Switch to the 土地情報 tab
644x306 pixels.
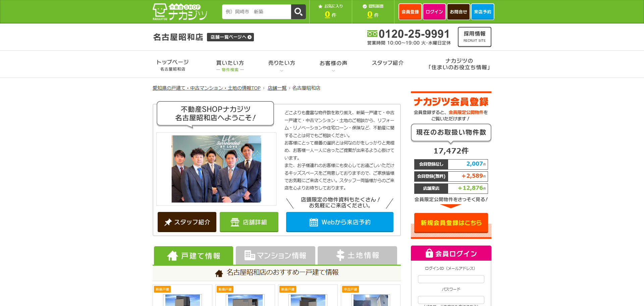pyautogui.click(x=357, y=256)
